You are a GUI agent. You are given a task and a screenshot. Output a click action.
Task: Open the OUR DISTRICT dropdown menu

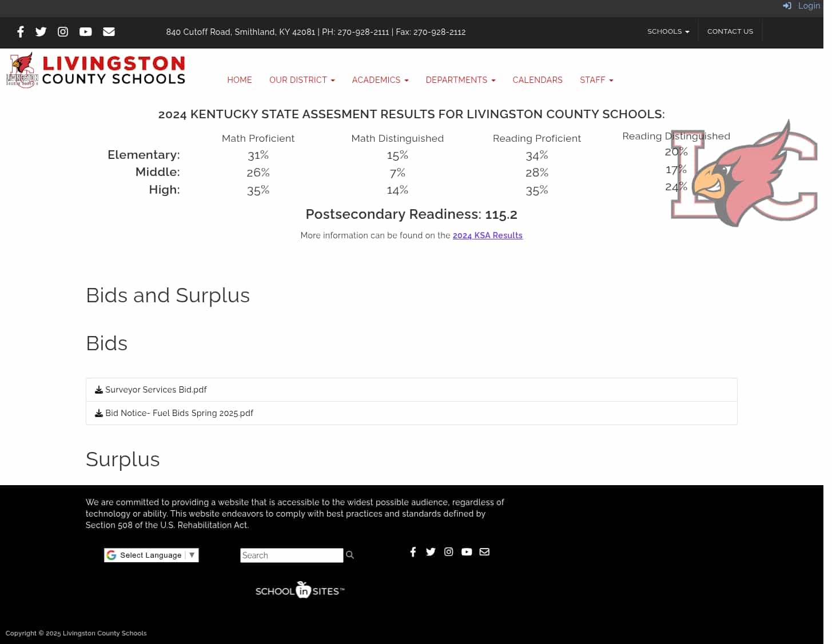coord(302,80)
